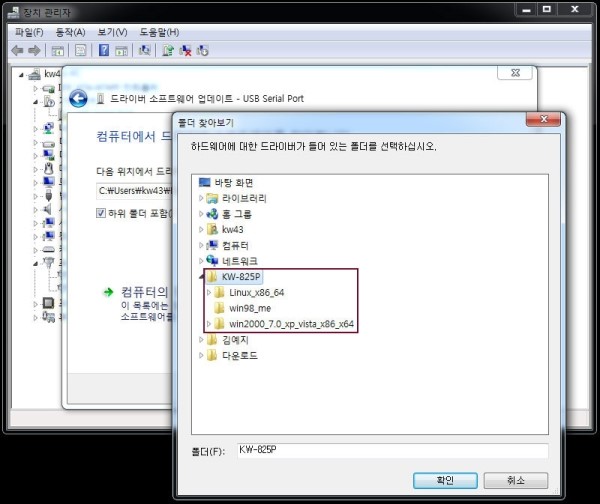Open the 도움말(H) menu

pyautogui.click(x=159, y=32)
